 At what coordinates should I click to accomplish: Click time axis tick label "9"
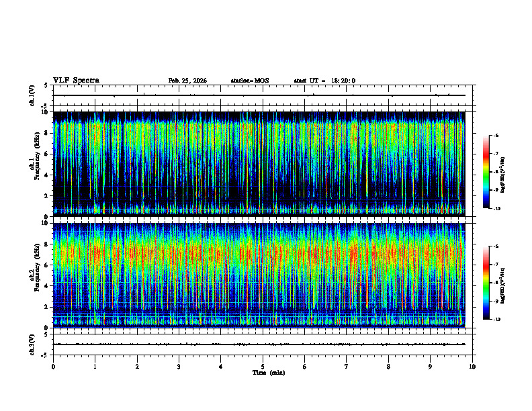430,367
